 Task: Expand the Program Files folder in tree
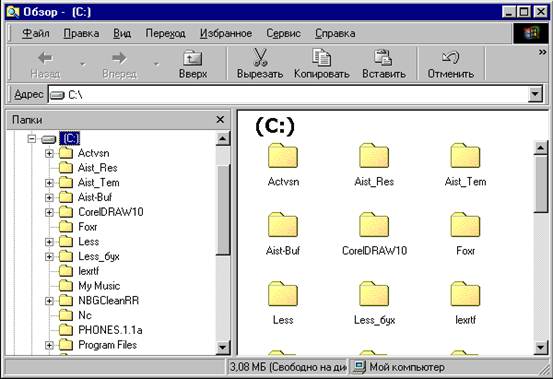point(49,345)
